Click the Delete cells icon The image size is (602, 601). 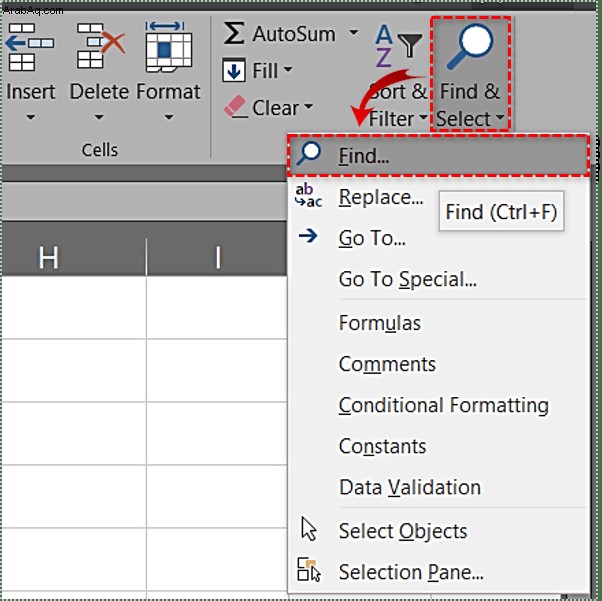101,46
